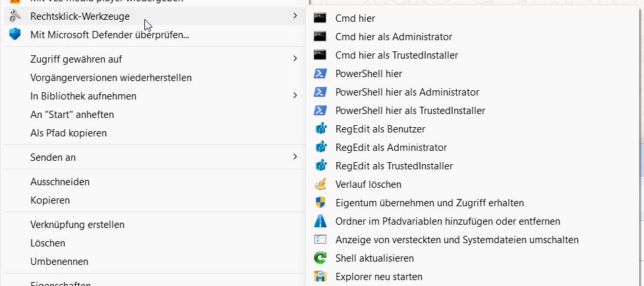Viewport: 644px width, 286px height.
Task: Click the Eigentum übernehmen shield icon
Action: pos(321,203)
